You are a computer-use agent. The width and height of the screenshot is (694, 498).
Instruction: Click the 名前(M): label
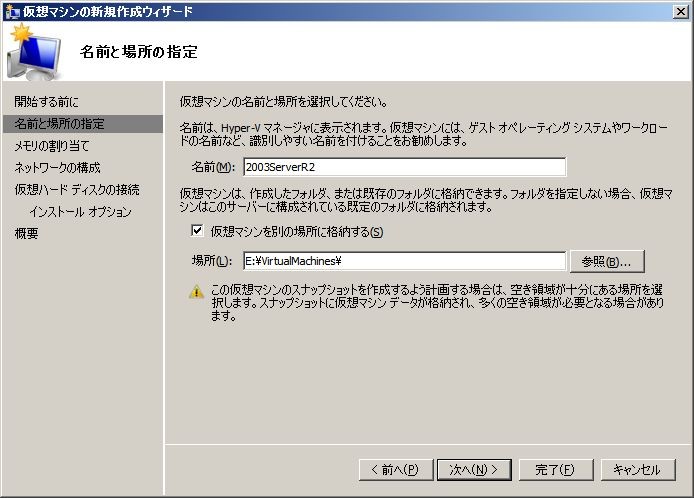pos(213,167)
